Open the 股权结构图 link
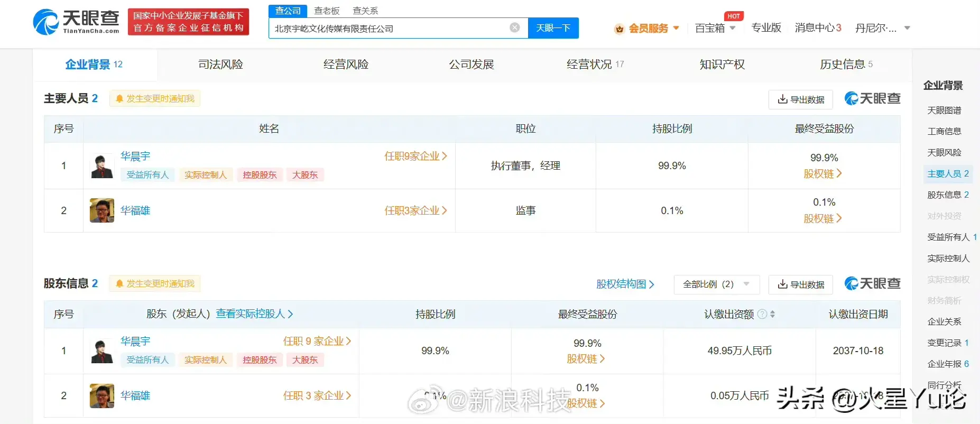The height and width of the screenshot is (424, 980). [625, 284]
